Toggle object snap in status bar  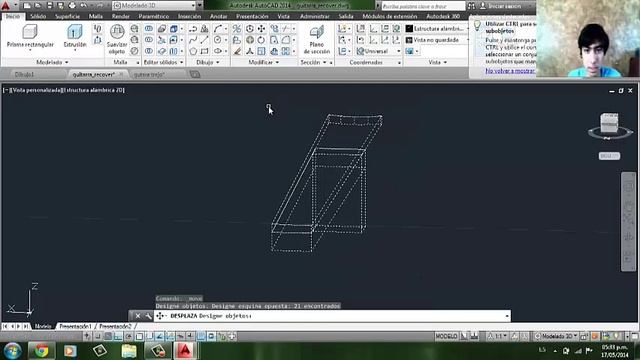139,336
